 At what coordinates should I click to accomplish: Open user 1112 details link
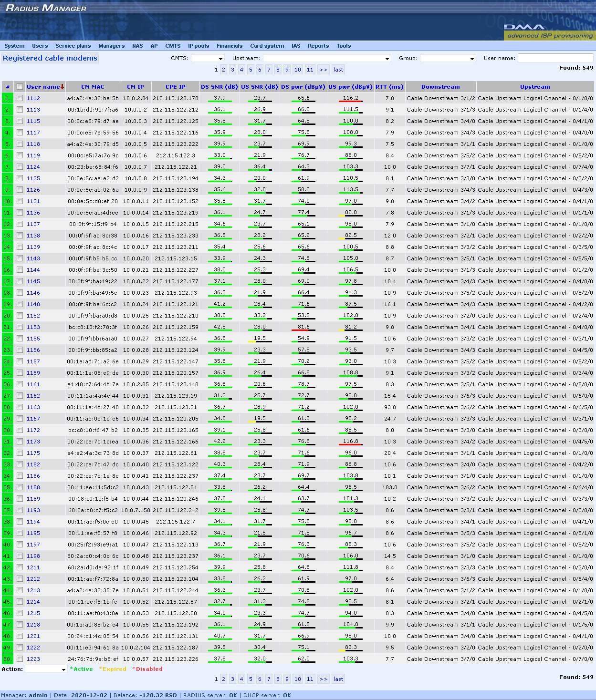tap(33, 98)
